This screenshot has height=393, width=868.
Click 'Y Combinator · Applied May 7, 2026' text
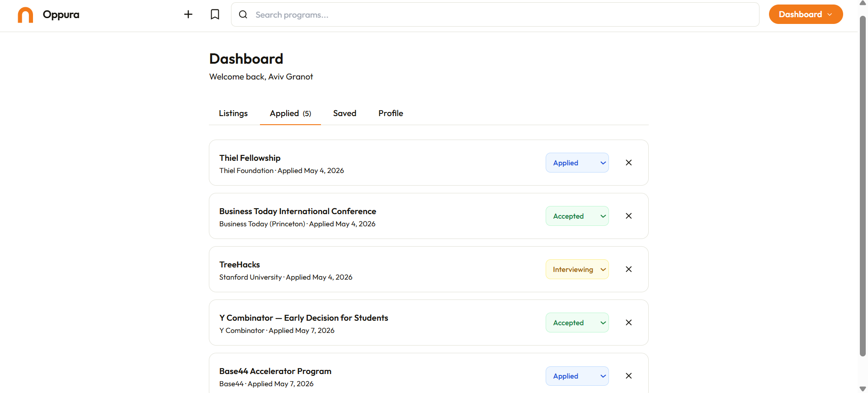pyautogui.click(x=277, y=331)
